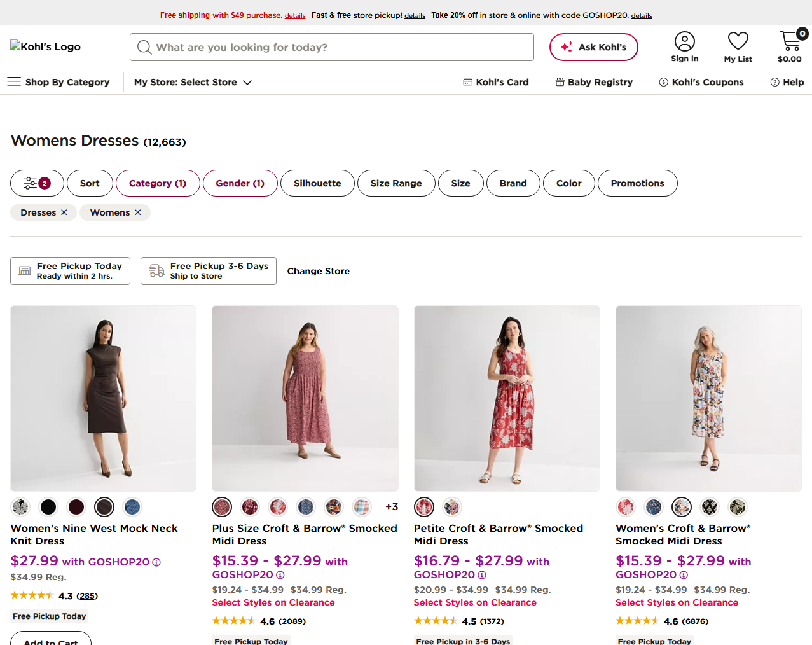This screenshot has width=812, height=645.
Task: Open free shipping details link
Action: (x=295, y=16)
